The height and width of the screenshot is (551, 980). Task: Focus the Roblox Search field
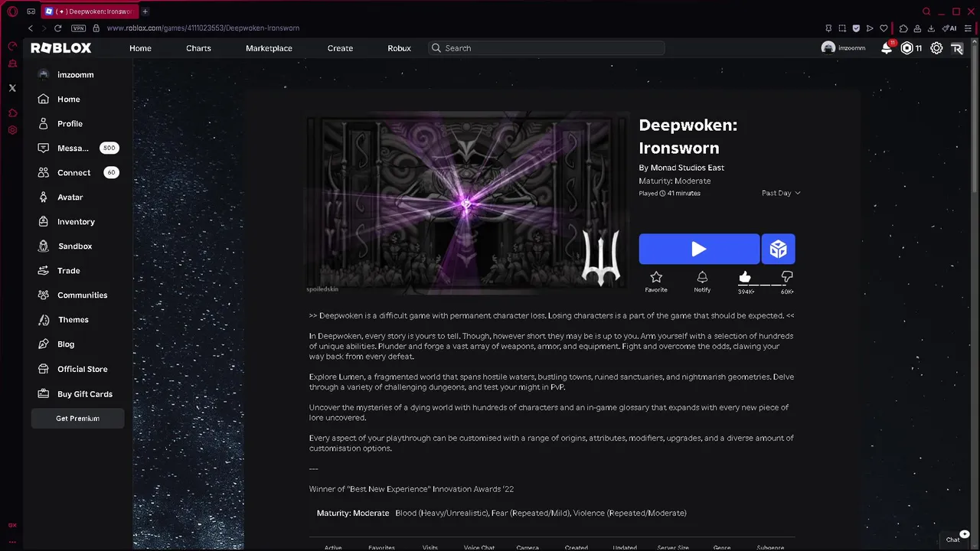(547, 48)
